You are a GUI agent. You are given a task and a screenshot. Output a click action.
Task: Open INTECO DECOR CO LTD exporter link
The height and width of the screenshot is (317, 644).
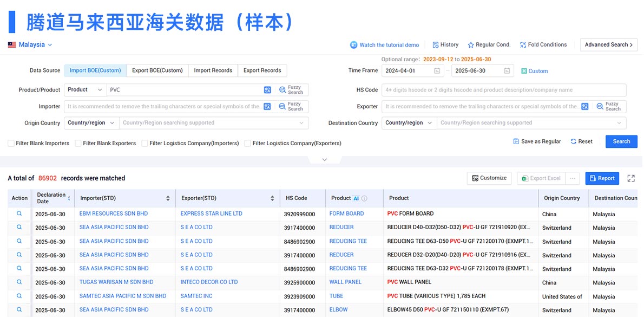click(209, 282)
